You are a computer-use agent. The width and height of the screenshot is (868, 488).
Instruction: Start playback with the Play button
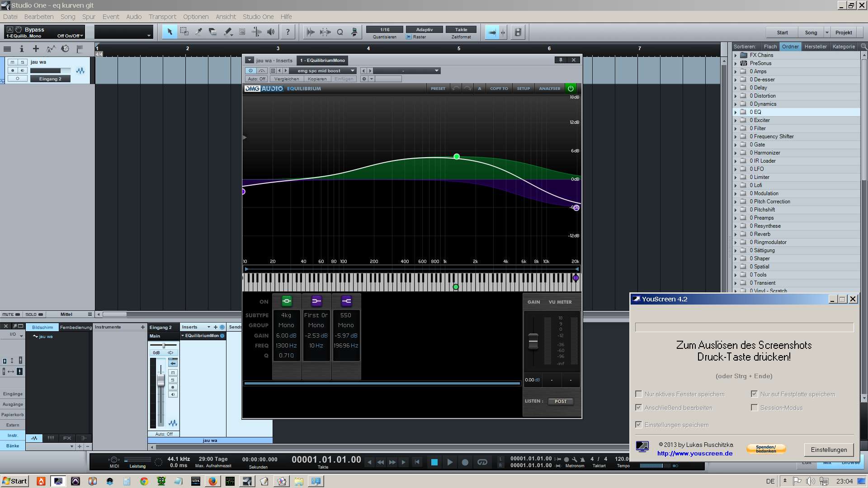point(450,462)
